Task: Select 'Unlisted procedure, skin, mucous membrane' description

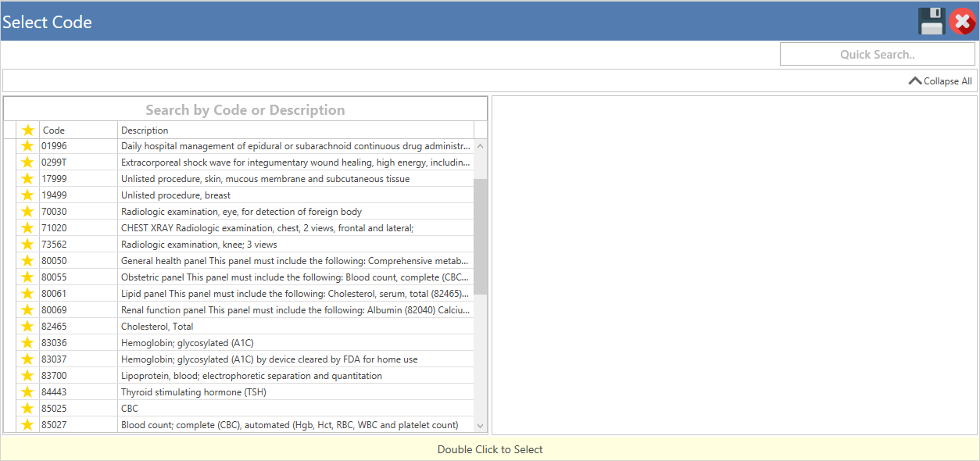Action: (295, 179)
